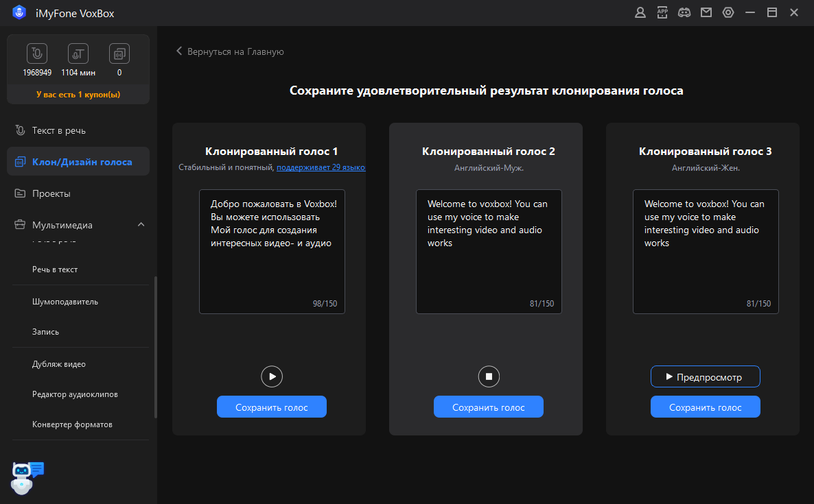Screen dimensions: 814x504
Task: Click the 1968949 characters value
Action: tap(37, 73)
